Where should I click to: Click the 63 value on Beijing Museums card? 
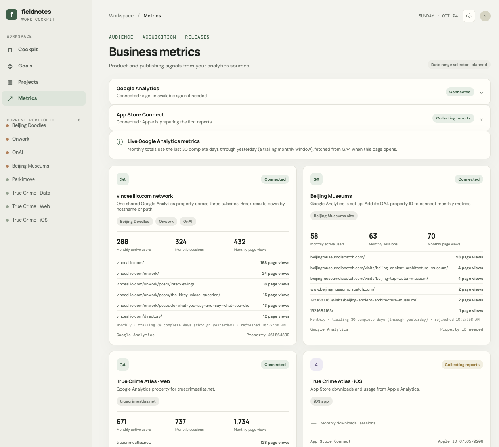(373, 236)
